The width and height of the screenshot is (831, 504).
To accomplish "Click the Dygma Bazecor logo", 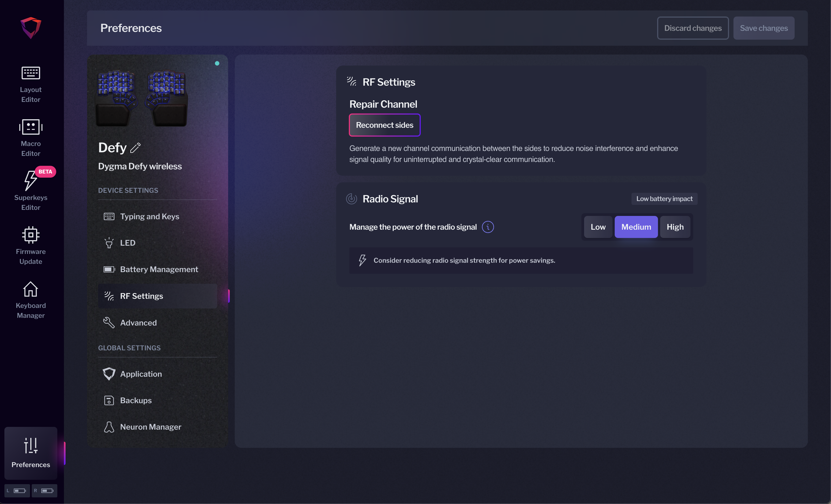I will (31, 28).
